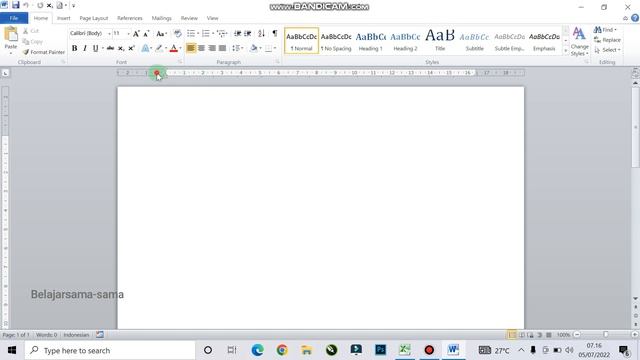Expand the Styles gallery More arrow
The image size is (640, 360).
tap(566, 51)
